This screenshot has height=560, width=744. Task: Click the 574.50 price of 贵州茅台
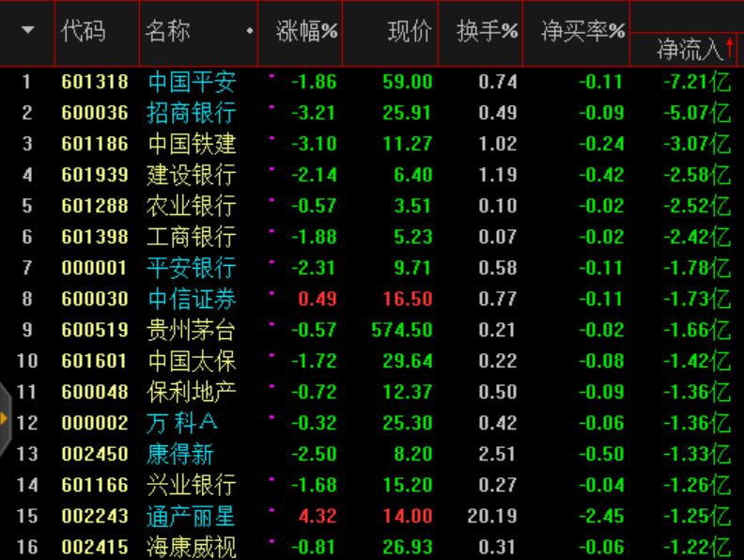[x=401, y=331]
